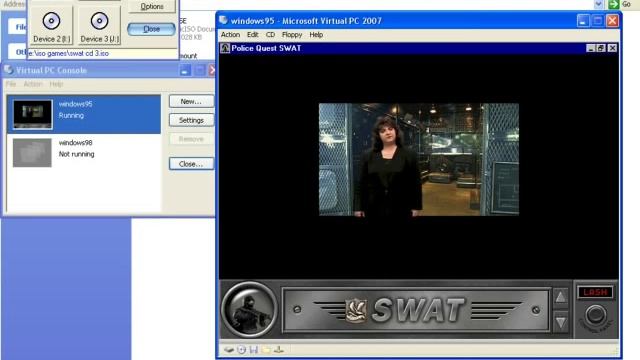Open the Help menu in Virtual PC 2007

(x=316, y=35)
